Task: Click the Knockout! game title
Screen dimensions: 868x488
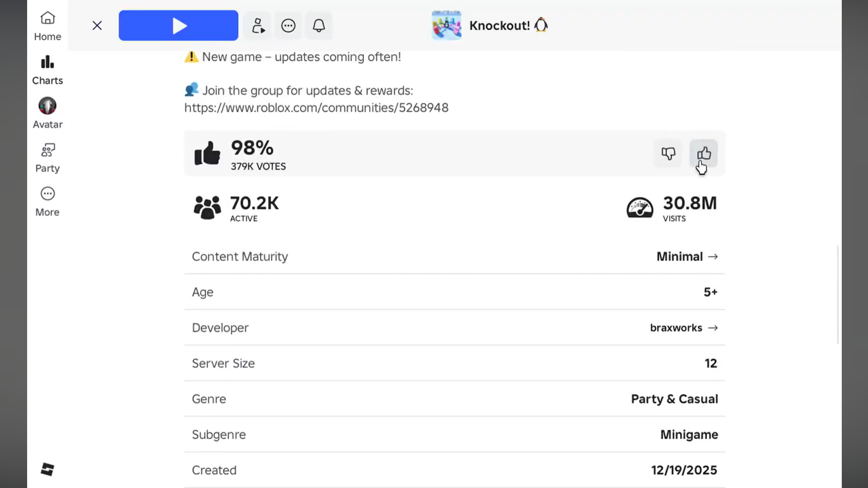Action: (x=499, y=26)
